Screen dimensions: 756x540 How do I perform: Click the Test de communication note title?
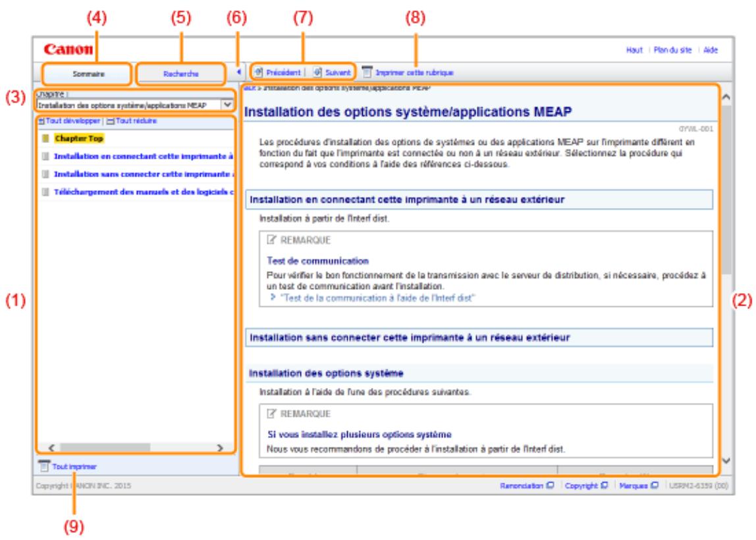click(x=317, y=261)
